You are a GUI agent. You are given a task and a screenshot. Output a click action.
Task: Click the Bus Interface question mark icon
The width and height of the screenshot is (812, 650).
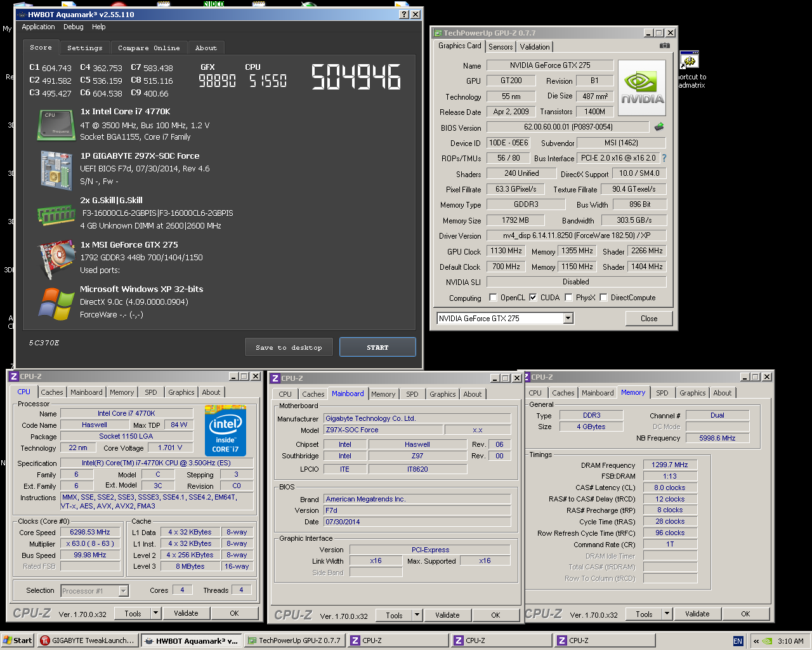coord(664,158)
